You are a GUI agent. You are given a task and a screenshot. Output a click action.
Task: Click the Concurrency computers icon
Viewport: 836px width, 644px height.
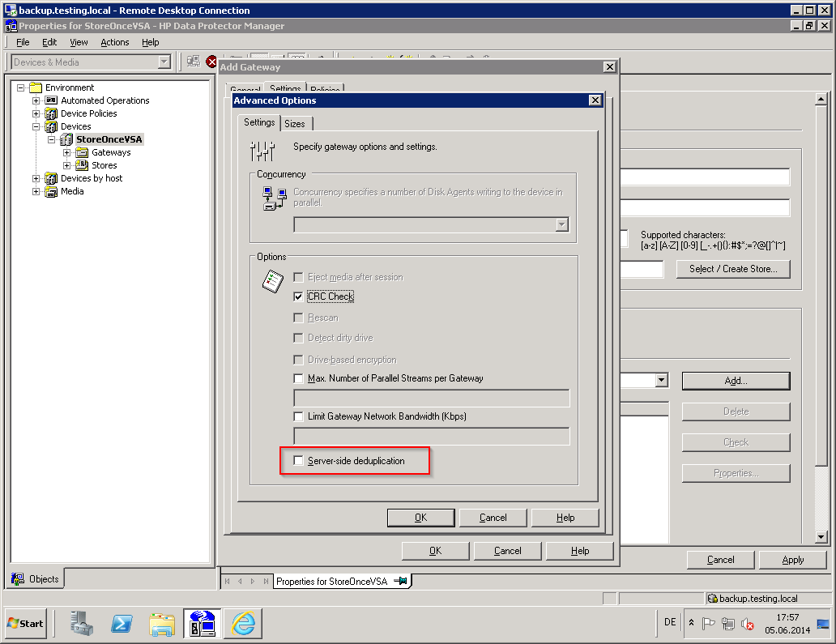pos(275,198)
